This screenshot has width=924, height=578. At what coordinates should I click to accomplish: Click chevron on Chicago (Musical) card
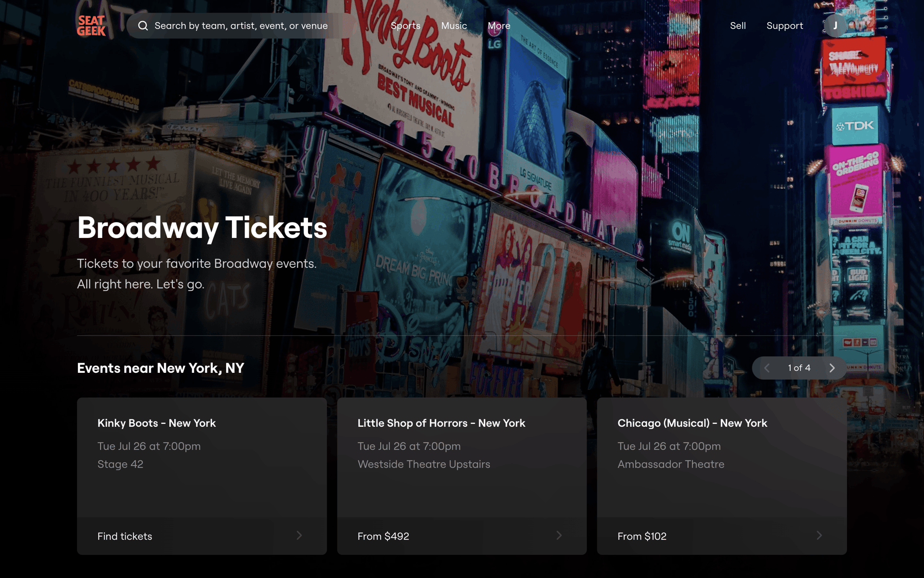point(819,536)
